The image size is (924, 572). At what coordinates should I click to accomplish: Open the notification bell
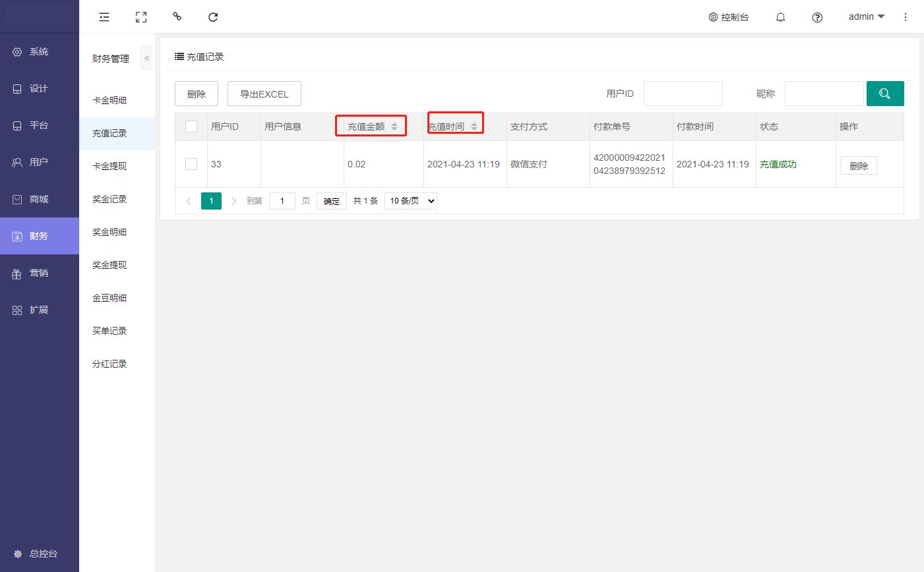pyautogui.click(x=780, y=17)
